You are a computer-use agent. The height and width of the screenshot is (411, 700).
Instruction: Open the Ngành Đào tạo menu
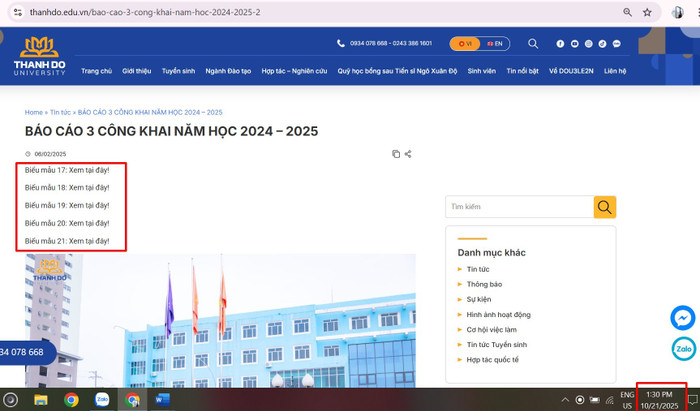click(x=229, y=71)
